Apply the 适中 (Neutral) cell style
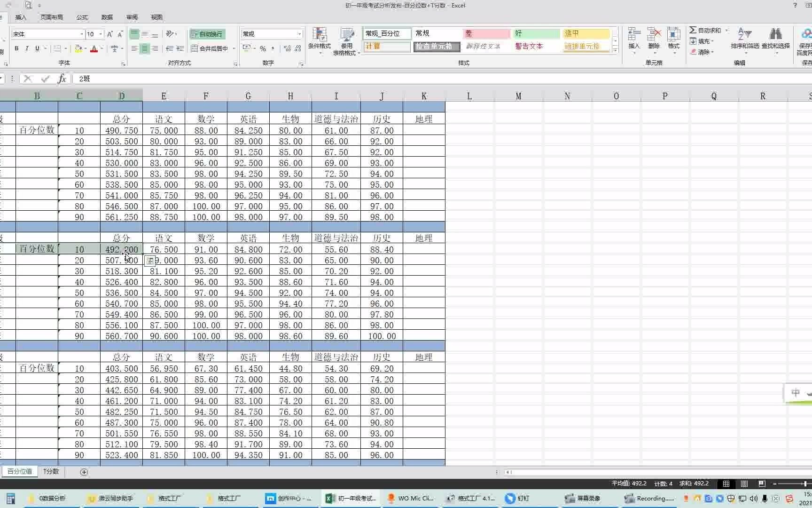 (x=586, y=33)
